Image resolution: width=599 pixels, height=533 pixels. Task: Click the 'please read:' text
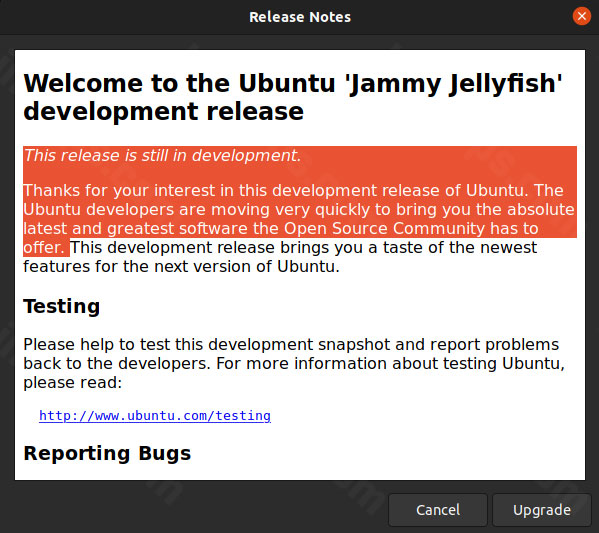(73, 382)
